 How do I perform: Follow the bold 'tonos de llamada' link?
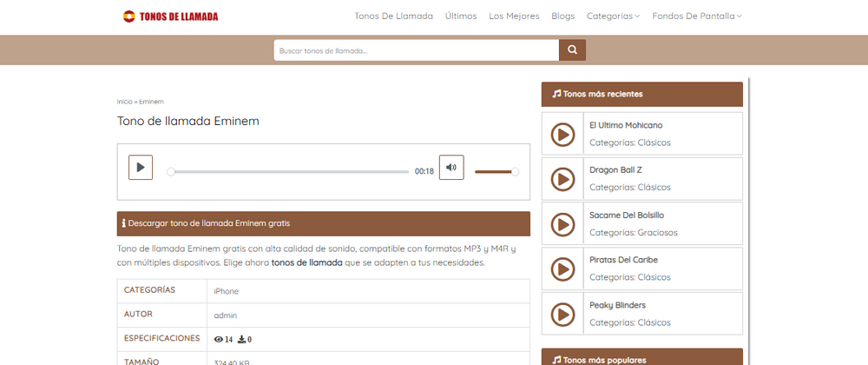(306, 262)
